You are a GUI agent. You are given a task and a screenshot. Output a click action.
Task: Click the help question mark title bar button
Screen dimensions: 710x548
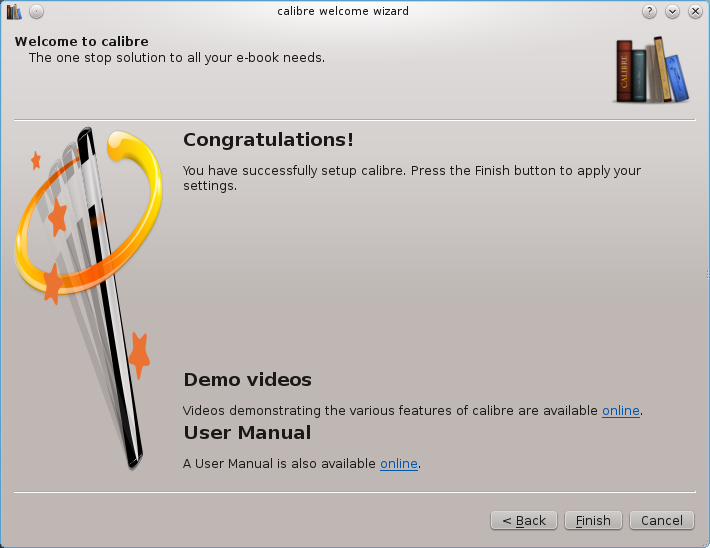(649, 11)
